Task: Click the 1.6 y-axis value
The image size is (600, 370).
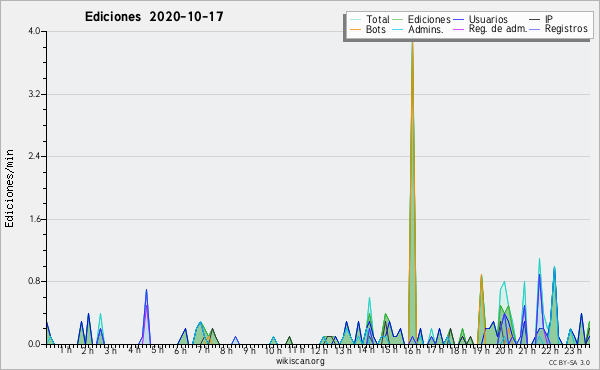Action: click(34, 219)
